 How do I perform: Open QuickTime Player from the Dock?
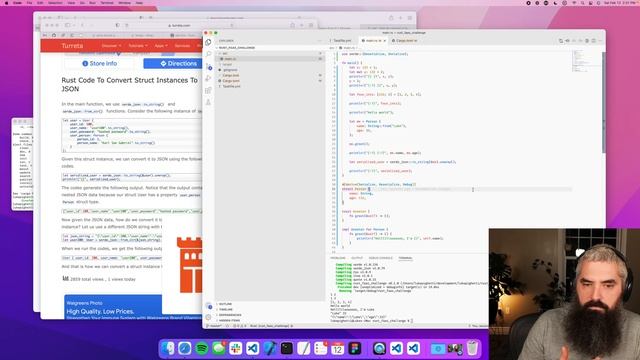[x=379, y=348]
